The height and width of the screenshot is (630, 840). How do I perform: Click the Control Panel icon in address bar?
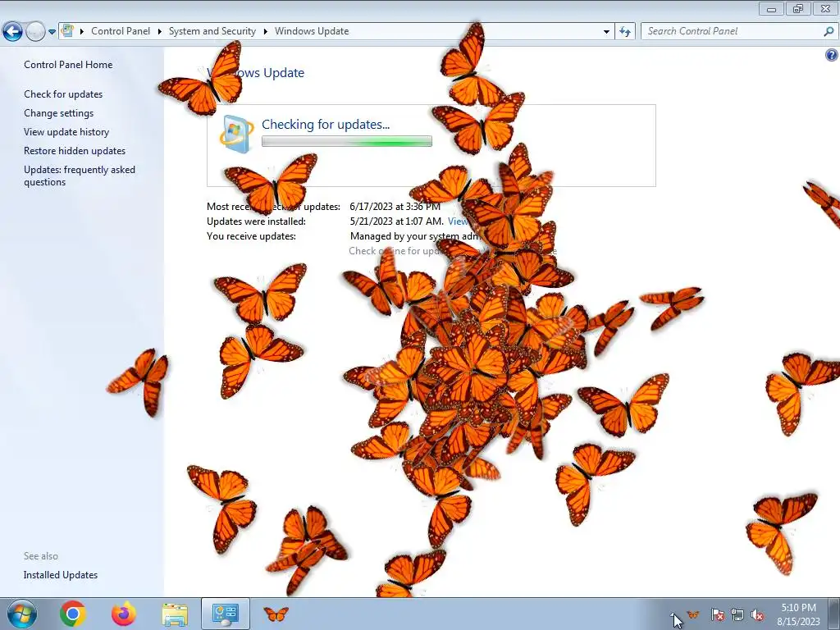67,30
